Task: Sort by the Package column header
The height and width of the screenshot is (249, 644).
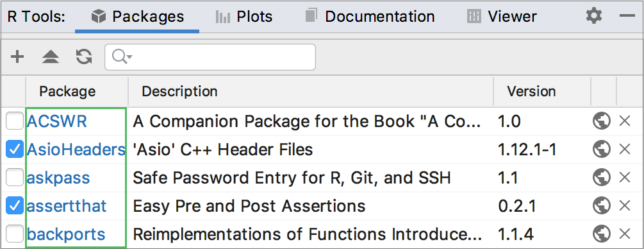Action: (67, 91)
